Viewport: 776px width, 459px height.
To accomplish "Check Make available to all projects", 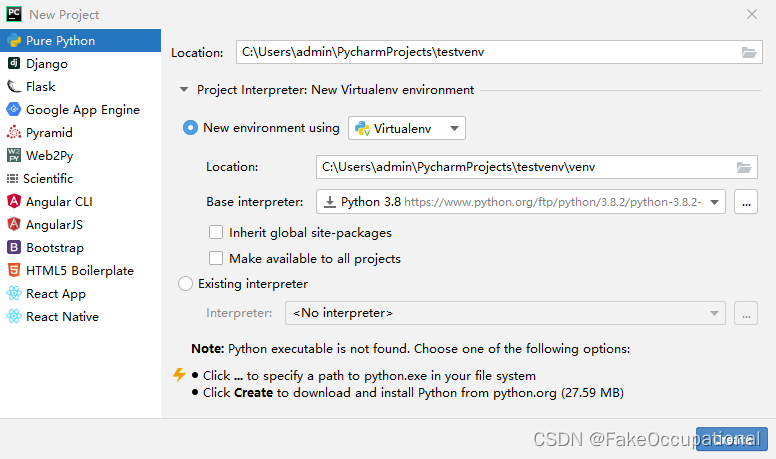I will coord(216,258).
